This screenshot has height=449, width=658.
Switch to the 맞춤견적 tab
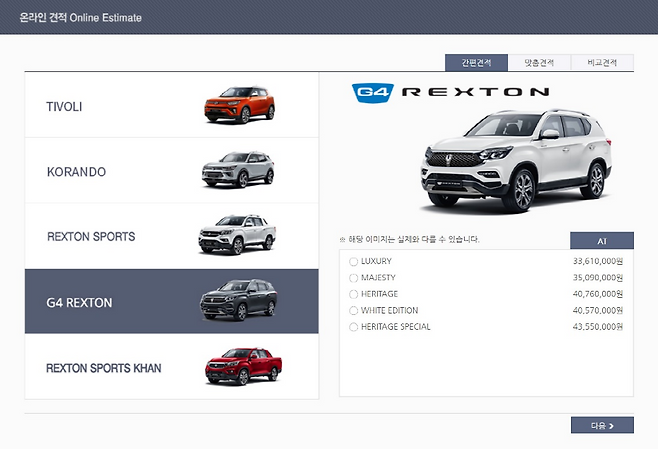(539, 63)
